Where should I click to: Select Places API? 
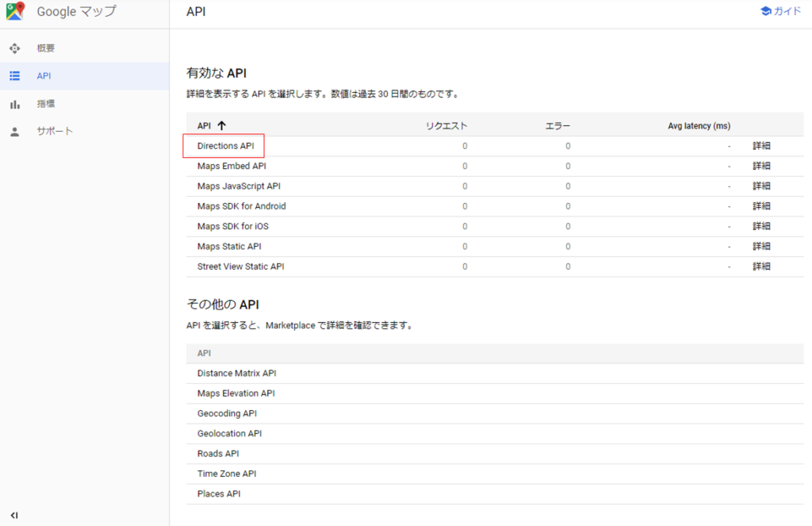point(219,494)
